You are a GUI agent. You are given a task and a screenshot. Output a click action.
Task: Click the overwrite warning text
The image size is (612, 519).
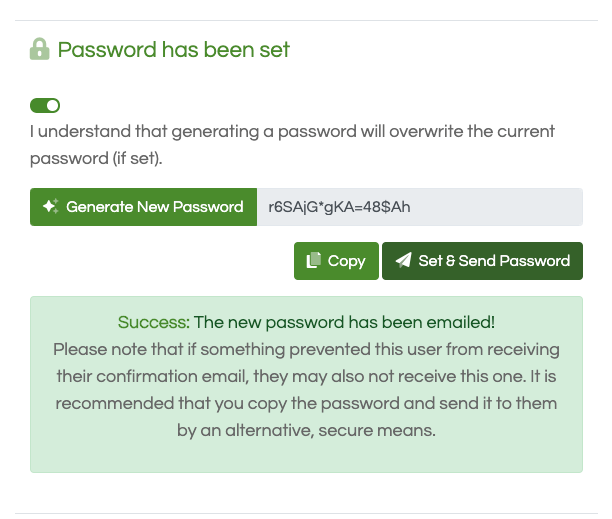tap(292, 145)
